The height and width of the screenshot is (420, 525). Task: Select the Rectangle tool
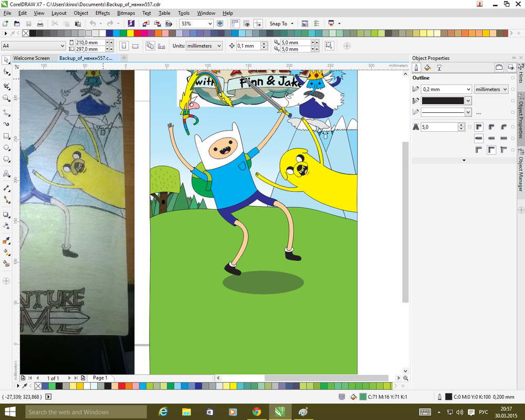click(6, 136)
